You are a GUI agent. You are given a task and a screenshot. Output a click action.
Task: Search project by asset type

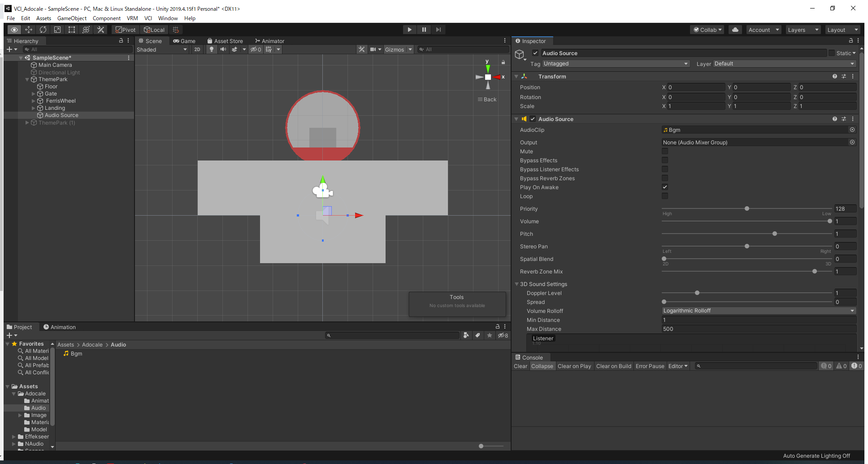click(x=466, y=335)
